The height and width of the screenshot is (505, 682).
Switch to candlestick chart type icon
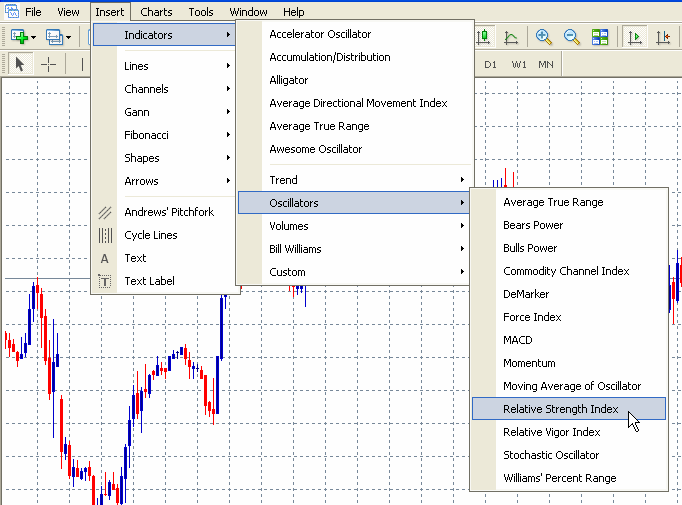pyautogui.click(x=483, y=37)
